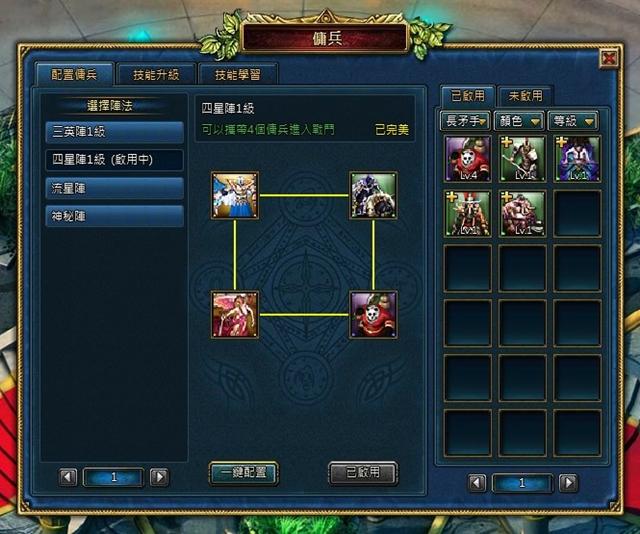Select the mounted knight in the formation's top-right slot
The image size is (640, 534).
[373, 195]
